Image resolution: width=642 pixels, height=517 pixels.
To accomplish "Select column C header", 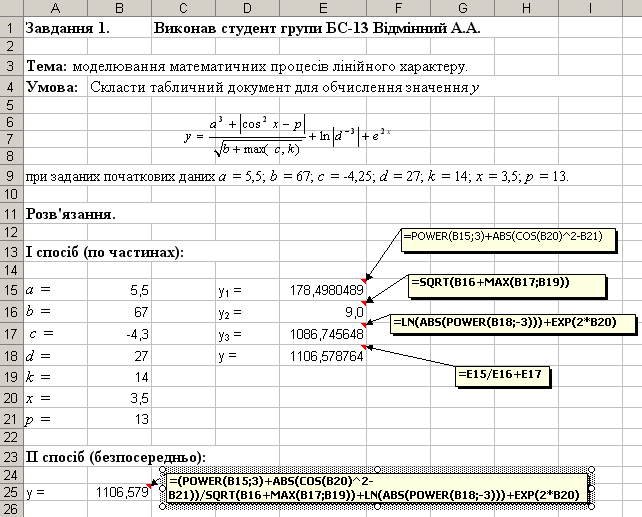I will [183, 8].
